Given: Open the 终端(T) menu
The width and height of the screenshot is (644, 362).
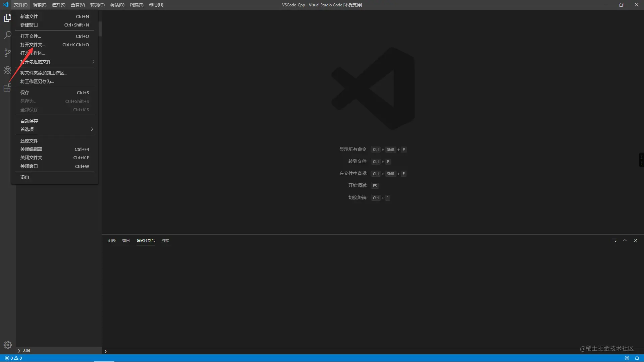Looking at the screenshot, I should (137, 5).
